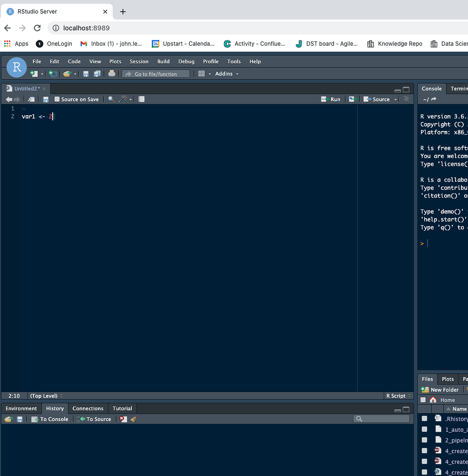Go back to previous source location
This screenshot has height=476, width=468.
[x=9, y=99]
